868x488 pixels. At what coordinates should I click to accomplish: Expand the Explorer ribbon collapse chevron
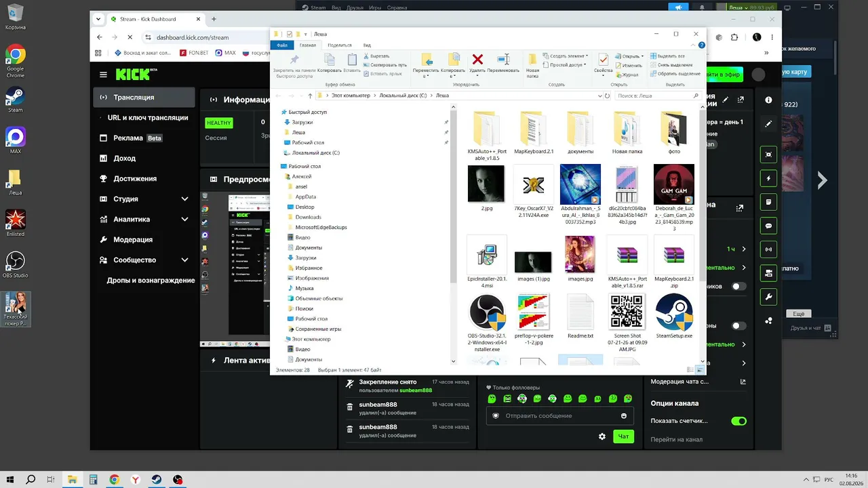coord(694,45)
